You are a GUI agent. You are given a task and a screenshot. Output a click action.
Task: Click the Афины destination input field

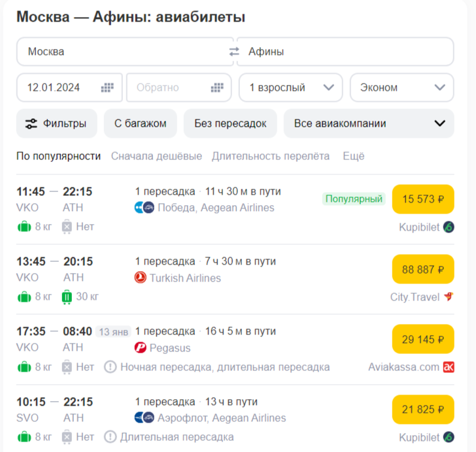(x=345, y=52)
